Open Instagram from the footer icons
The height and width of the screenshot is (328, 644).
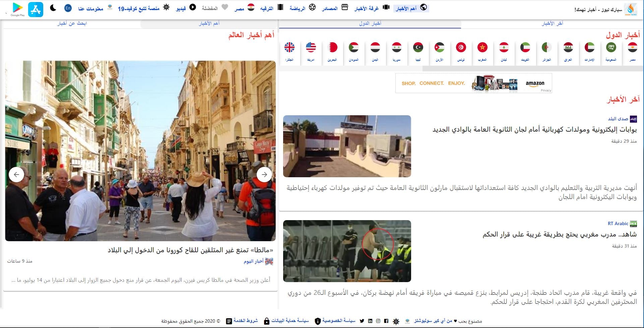378,321
